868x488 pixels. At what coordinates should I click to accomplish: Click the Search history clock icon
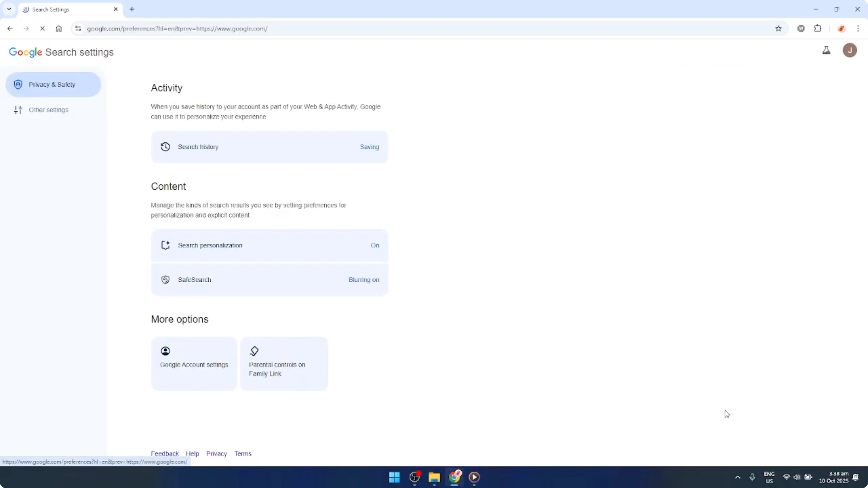[165, 147]
